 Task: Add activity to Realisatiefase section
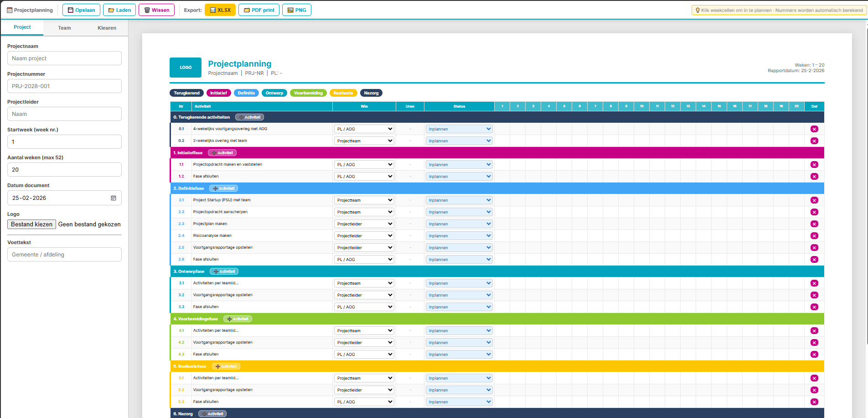(x=226, y=366)
